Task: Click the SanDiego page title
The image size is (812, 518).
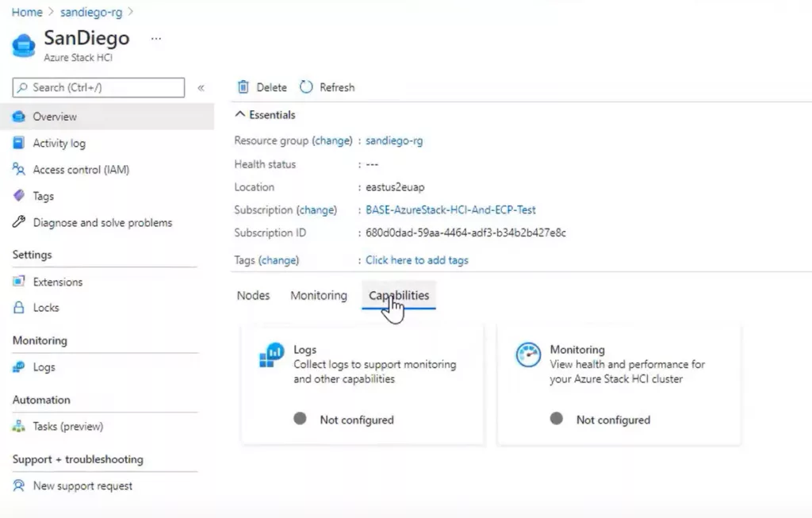Action: pyautogui.click(x=86, y=38)
